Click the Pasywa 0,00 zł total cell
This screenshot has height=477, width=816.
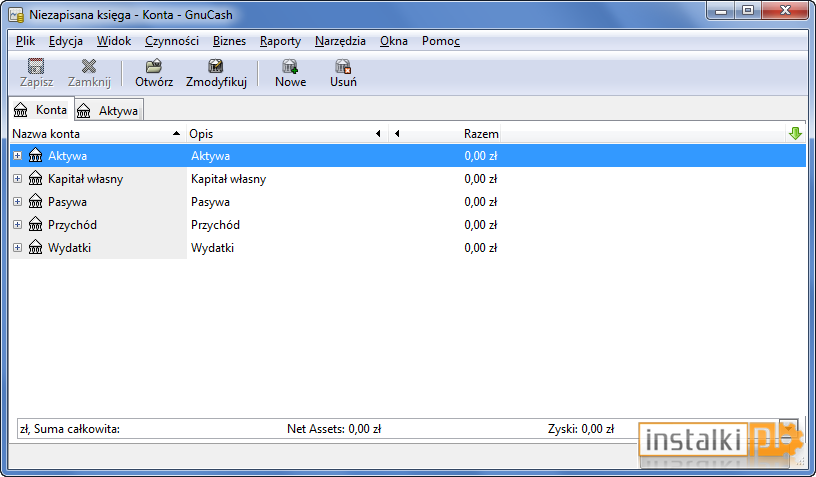pos(480,202)
